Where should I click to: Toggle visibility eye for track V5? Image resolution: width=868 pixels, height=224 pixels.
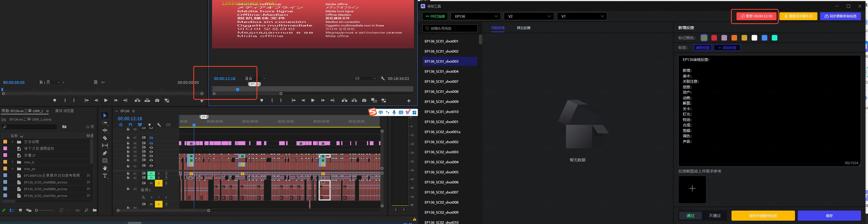[x=151, y=148]
